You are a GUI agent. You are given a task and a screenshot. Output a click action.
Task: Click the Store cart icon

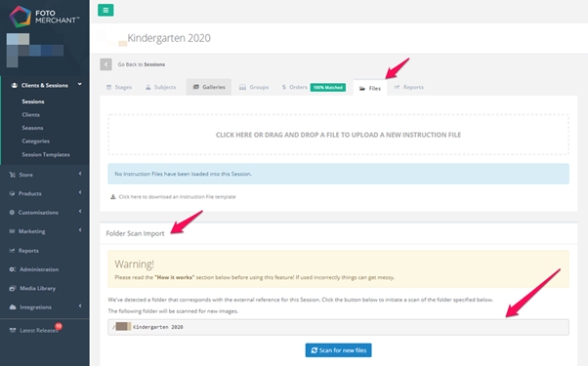point(13,175)
